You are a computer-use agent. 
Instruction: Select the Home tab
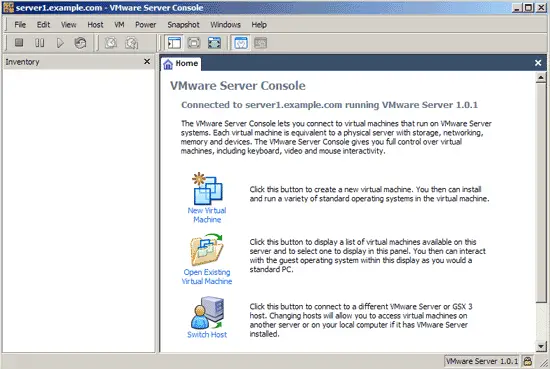(181, 64)
